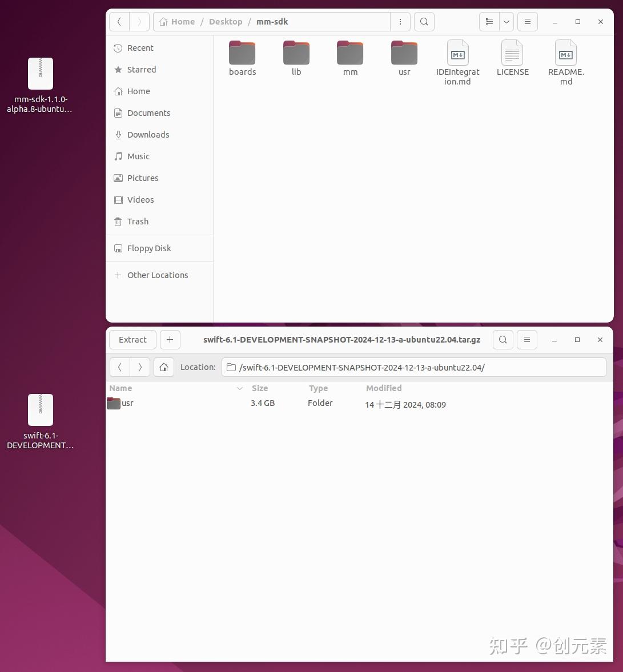Select the usr folder row in archive
This screenshot has width=623, height=672.
pyautogui.click(x=359, y=403)
